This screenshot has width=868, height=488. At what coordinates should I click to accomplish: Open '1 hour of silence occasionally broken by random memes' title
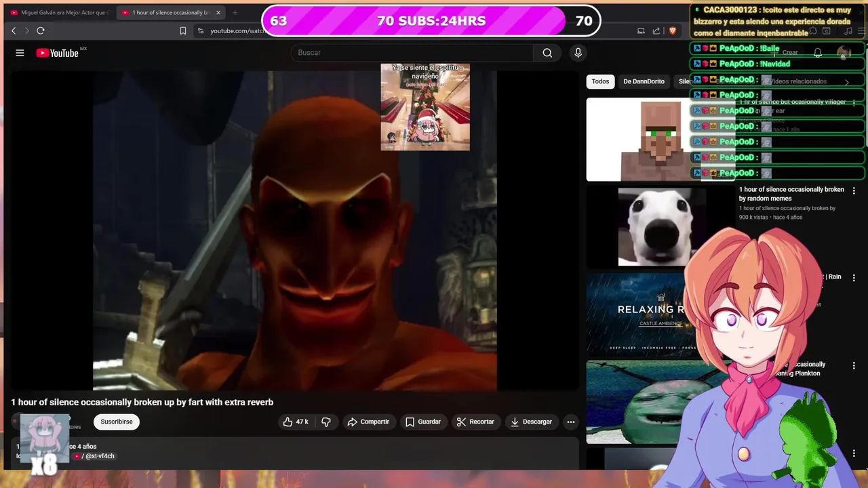pyautogui.click(x=791, y=194)
